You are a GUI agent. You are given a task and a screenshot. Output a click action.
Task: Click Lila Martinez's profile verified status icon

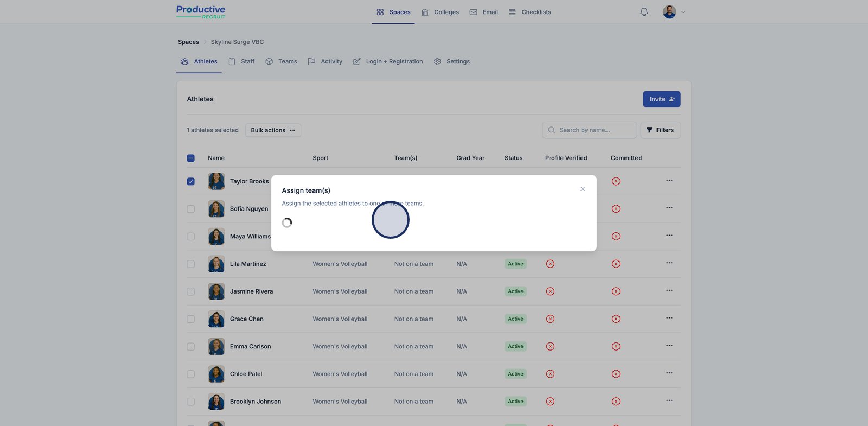(550, 264)
